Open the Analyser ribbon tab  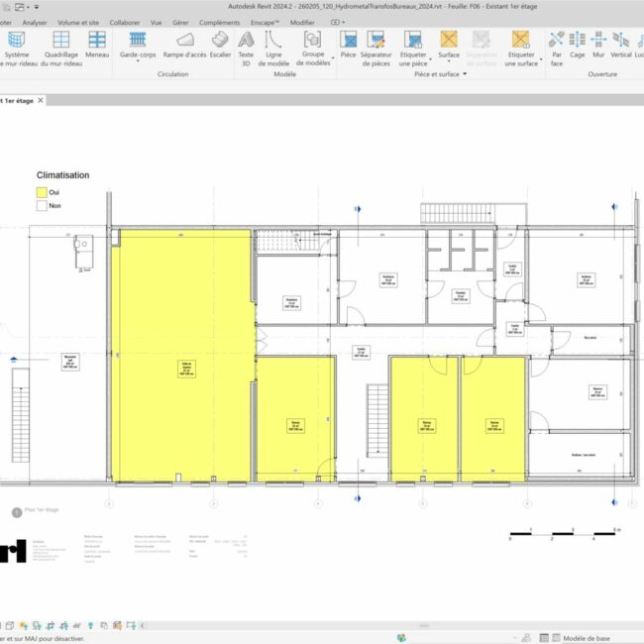tap(35, 23)
